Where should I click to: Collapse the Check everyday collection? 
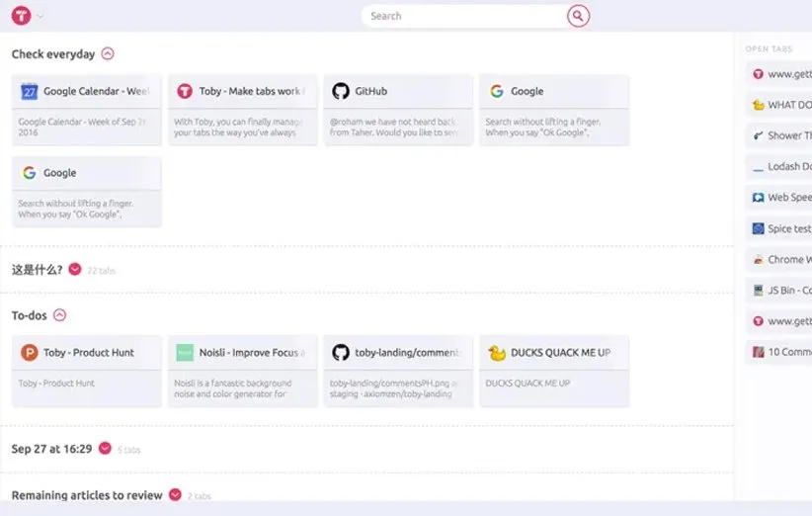tap(108, 54)
